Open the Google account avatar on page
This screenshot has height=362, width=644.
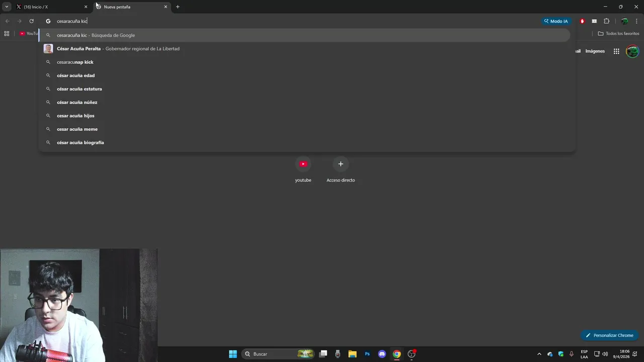(x=632, y=51)
